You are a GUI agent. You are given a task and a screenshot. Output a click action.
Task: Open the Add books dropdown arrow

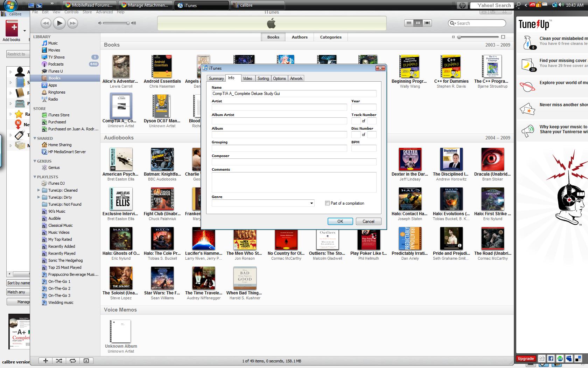click(24, 31)
